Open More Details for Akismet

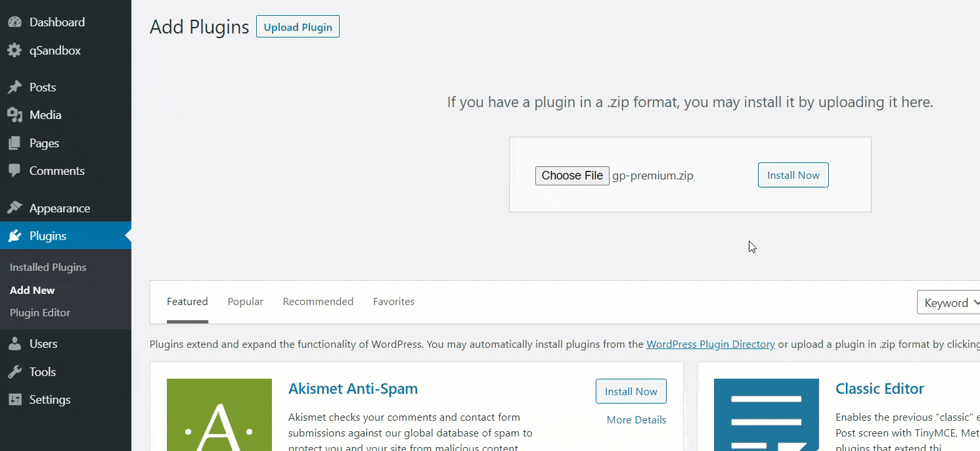click(636, 420)
